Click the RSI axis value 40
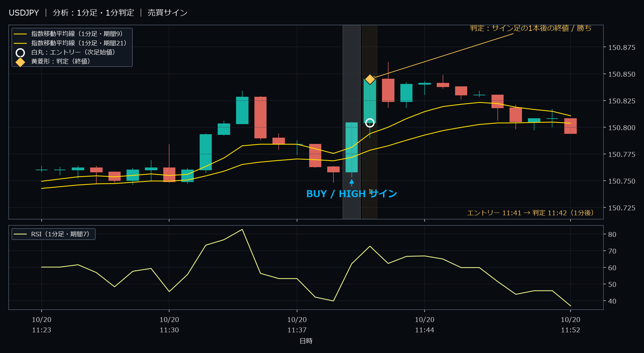Viewport: 644px width, 353px height. click(612, 301)
